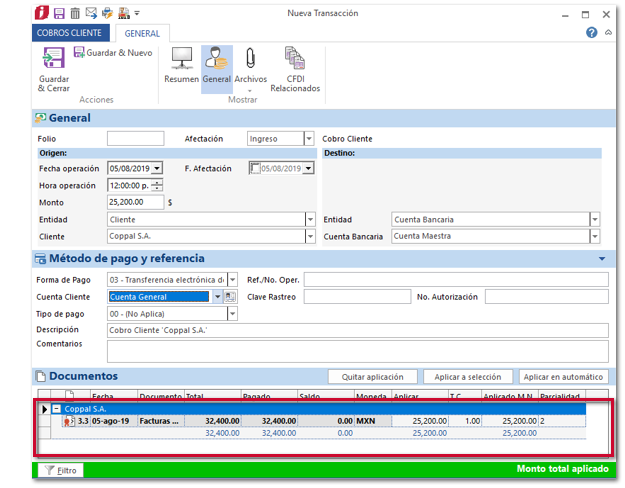Click the Aplicar en automático button
The height and width of the screenshot is (488, 625).
tap(563, 377)
